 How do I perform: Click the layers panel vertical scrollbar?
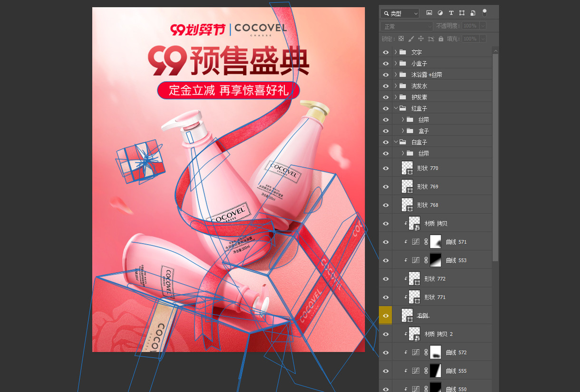click(495, 157)
